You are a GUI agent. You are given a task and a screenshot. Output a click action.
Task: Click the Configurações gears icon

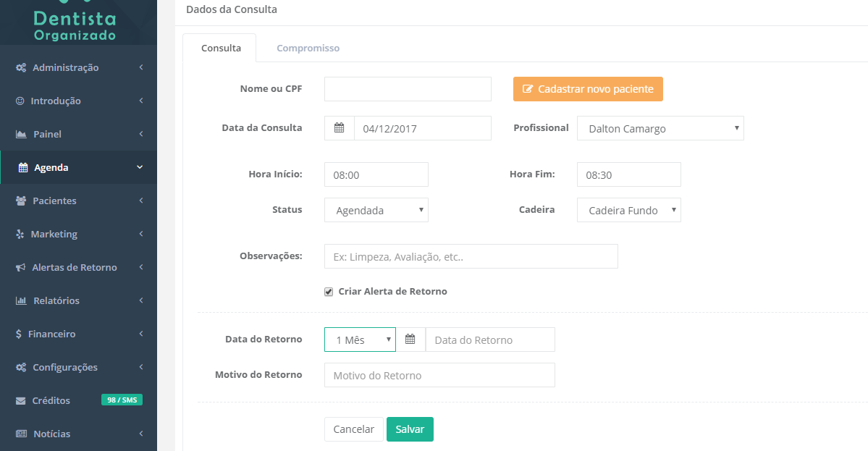[22, 367]
